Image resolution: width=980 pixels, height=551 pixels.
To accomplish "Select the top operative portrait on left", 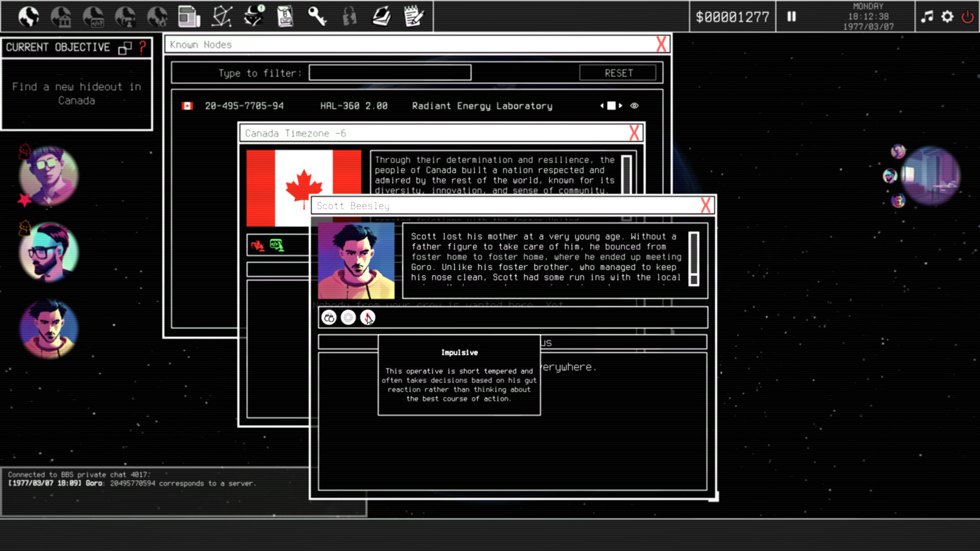I will [x=49, y=175].
